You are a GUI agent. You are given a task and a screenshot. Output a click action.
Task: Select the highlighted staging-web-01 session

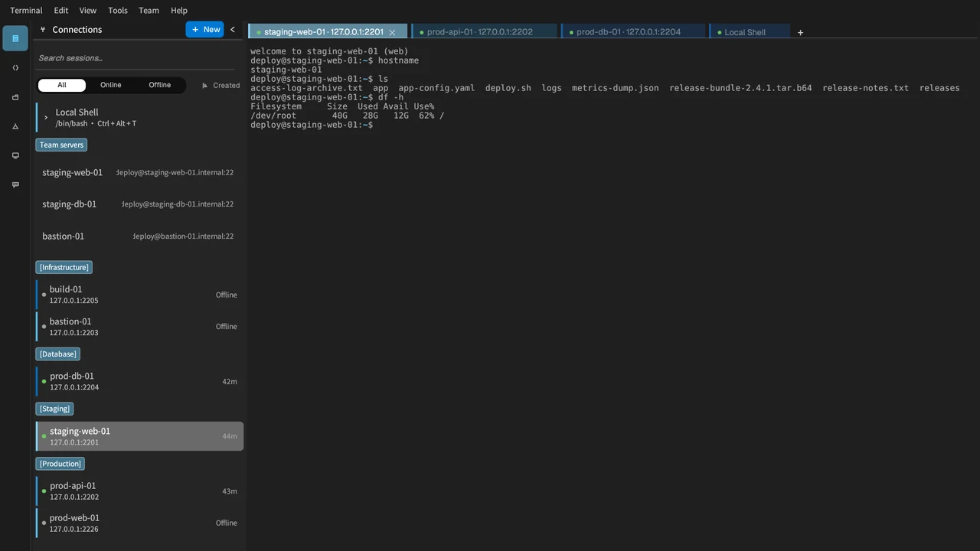click(139, 436)
